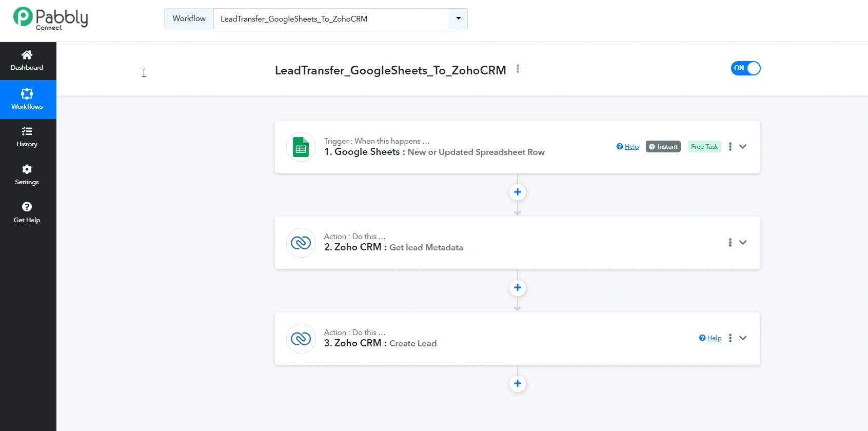The height and width of the screenshot is (431, 868).
Task: Click the Pabbly Connect logo
Action: point(50,18)
